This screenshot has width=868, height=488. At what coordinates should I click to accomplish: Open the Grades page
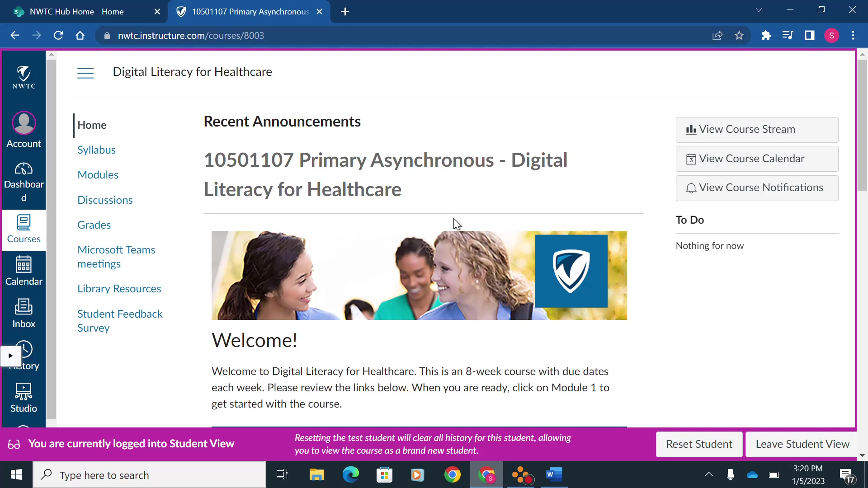94,225
